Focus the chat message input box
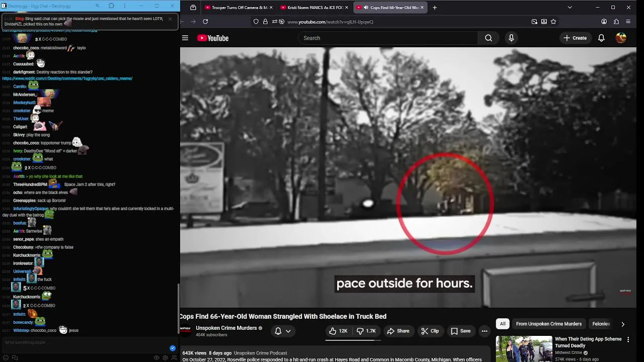Screen dimensions: 644x362 click(x=86, y=343)
